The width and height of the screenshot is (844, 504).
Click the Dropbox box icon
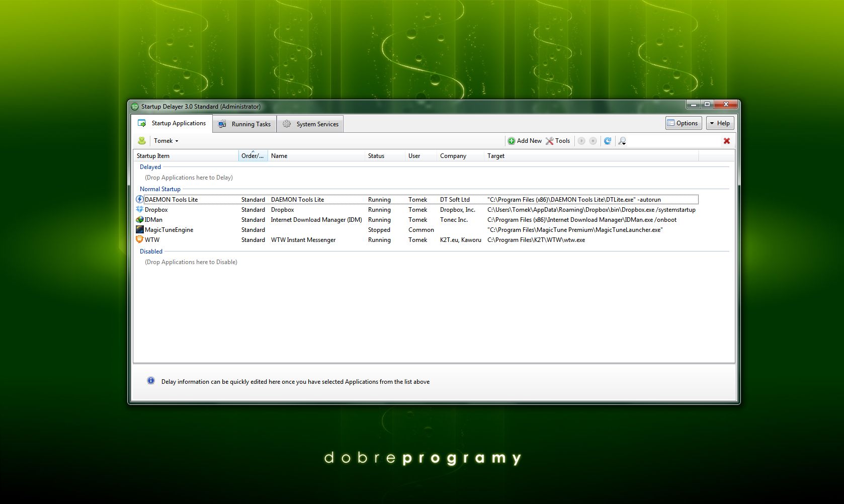click(140, 209)
